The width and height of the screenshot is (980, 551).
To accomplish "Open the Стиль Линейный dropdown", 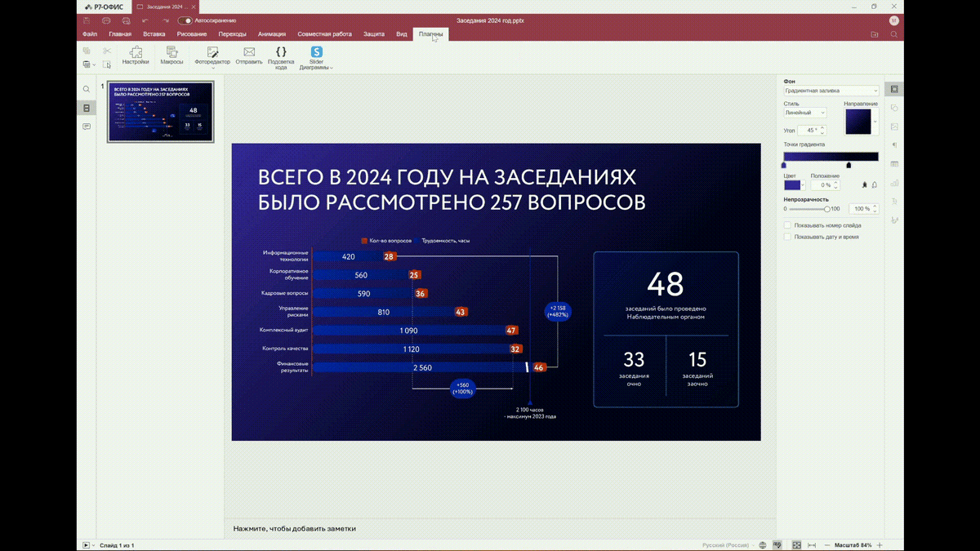I will 805,113.
